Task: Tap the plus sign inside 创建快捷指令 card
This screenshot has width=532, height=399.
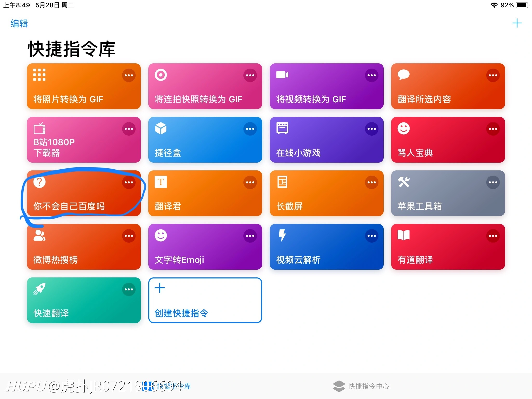Action: (x=160, y=288)
